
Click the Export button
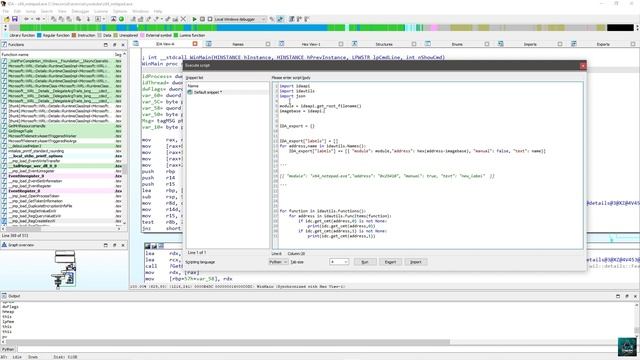[390, 262]
